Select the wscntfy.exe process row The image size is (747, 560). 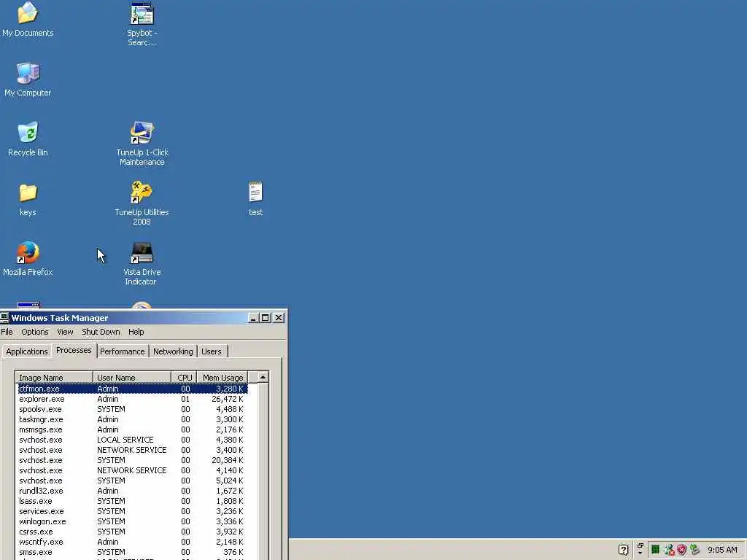pyautogui.click(x=132, y=542)
